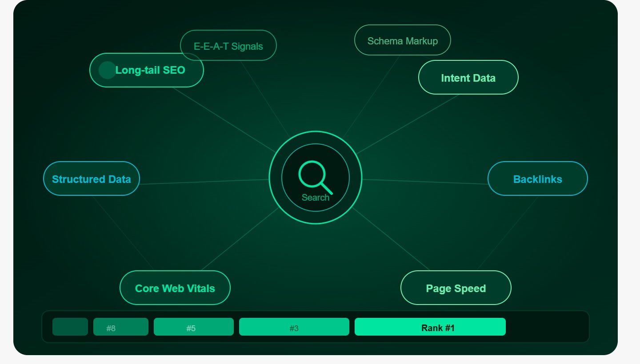The image size is (640, 364).
Task: Click the round dot inside Long-tail SEO
Action: click(x=107, y=70)
